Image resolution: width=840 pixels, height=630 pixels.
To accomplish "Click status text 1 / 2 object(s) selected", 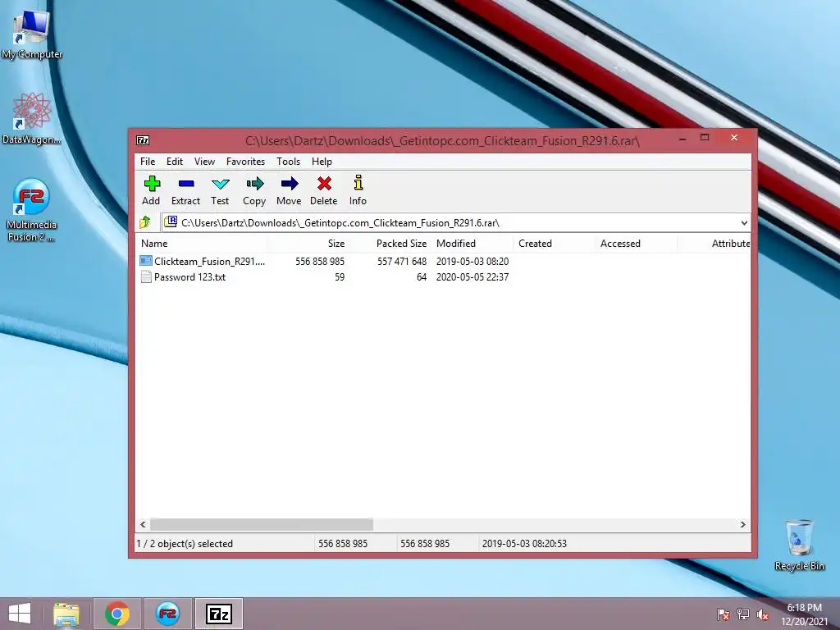I will pyautogui.click(x=185, y=544).
